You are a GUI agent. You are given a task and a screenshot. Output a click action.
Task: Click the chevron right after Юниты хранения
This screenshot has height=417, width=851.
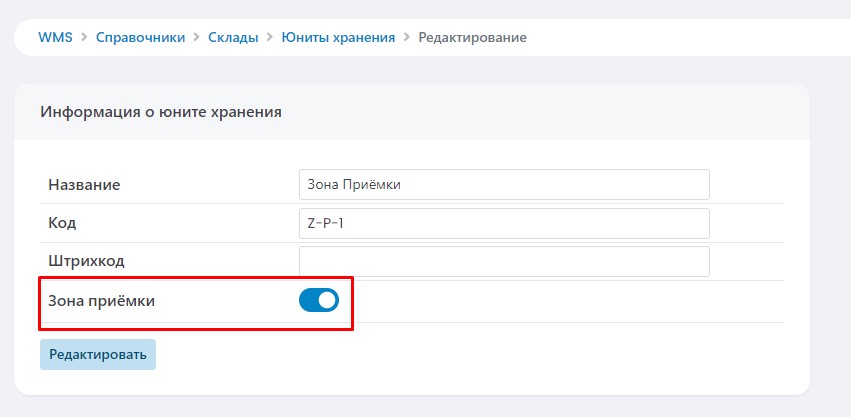coord(406,37)
